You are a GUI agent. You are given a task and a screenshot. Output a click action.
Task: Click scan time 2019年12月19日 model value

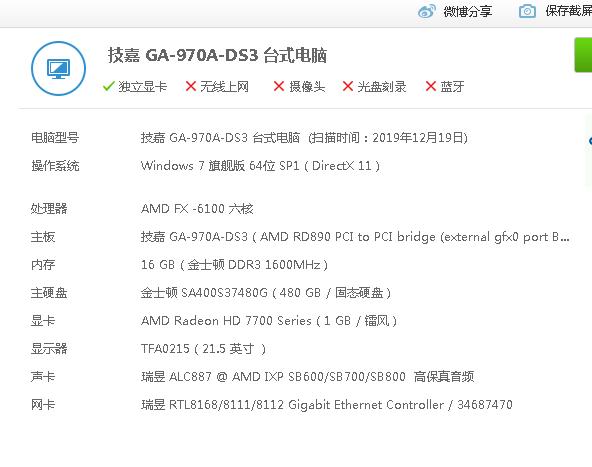click(304, 137)
